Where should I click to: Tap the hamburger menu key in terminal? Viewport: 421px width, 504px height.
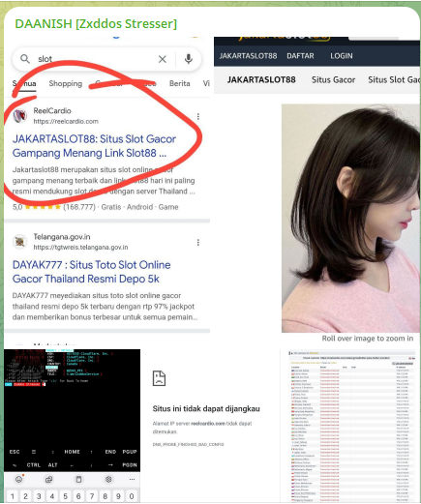[x=34, y=452]
